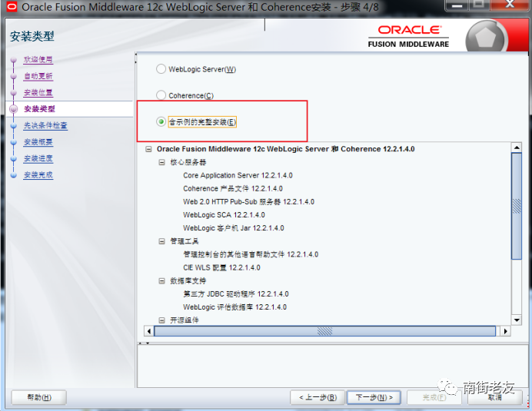Collapse the 开源组件 tree node
The width and height of the screenshot is (532, 411).
[x=162, y=320]
